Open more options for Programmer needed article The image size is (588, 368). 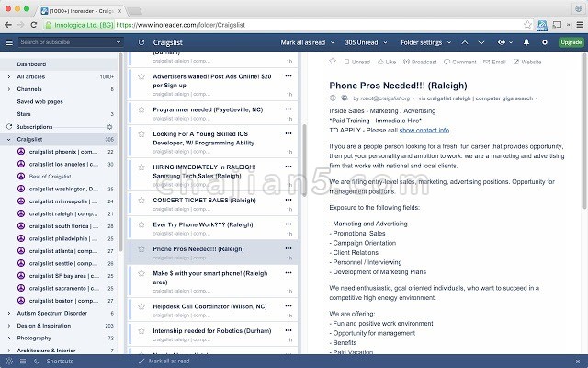click(288, 109)
